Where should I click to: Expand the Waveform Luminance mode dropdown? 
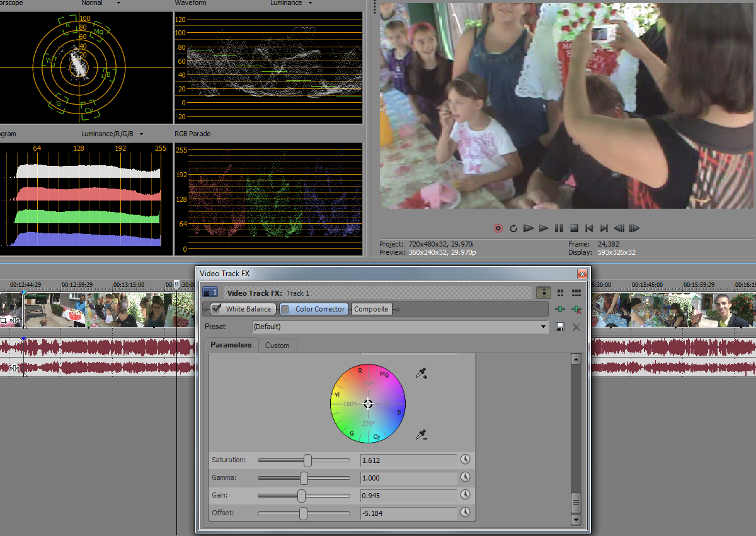tap(310, 3)
